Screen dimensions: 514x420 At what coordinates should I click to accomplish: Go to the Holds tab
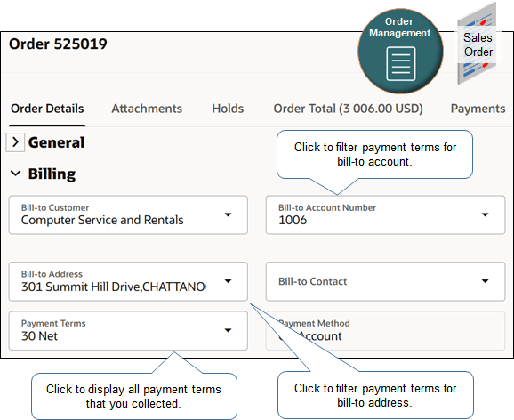point(228,109)
